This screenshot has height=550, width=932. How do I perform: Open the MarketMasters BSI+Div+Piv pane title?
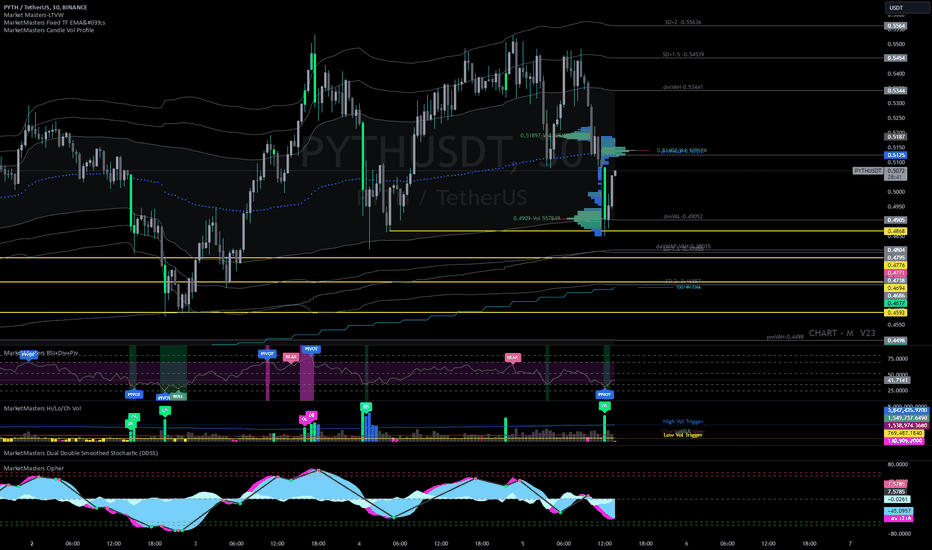[x=41, y=353]
